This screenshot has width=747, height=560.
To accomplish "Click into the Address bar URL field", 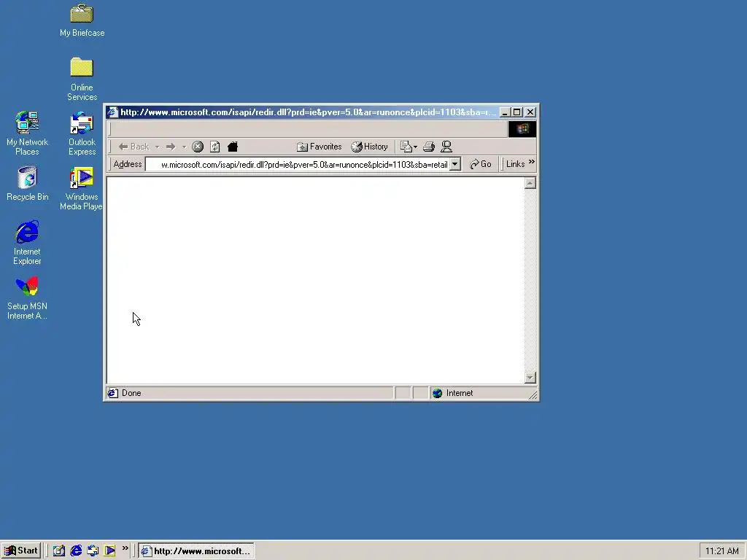I will point(298,165).
